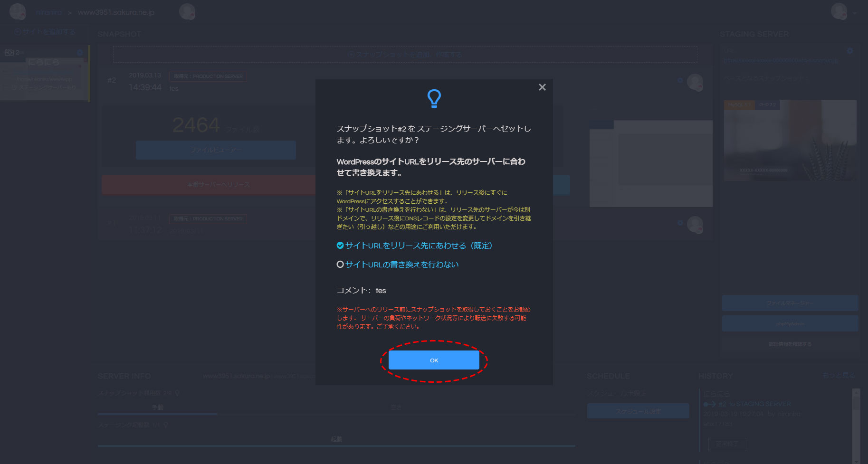
Task: Open settings gear for snapshot #2
Action: coord(680,80)
